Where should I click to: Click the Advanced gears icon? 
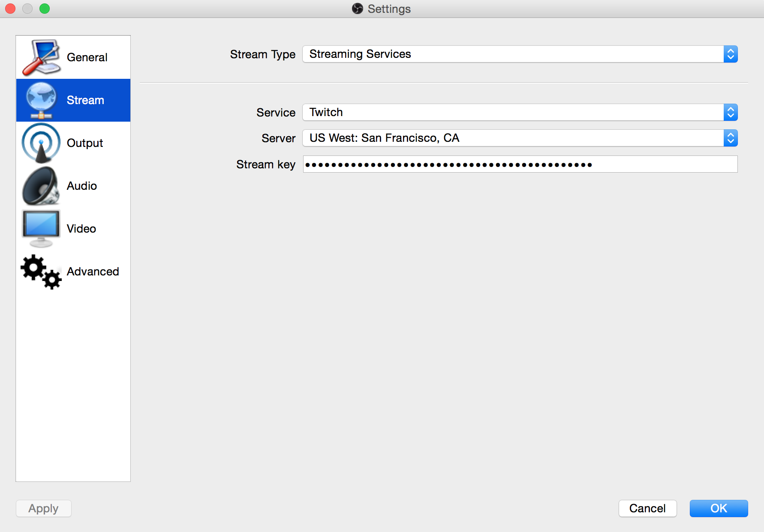tap(41, 272)
